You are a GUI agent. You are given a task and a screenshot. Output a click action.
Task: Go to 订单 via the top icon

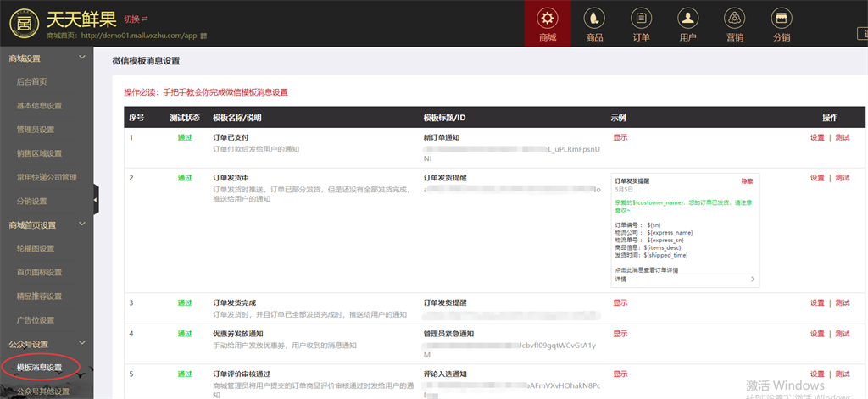click(641, 24)
